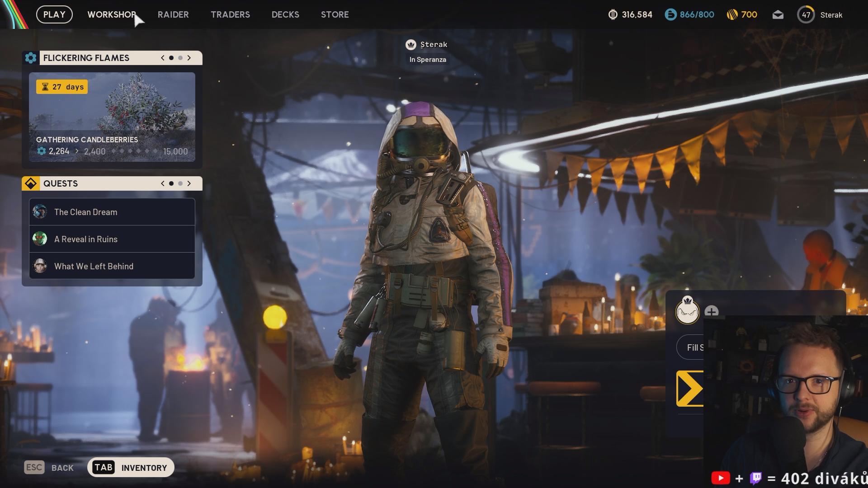Go to next Quests page arrow

coord(189,183)
